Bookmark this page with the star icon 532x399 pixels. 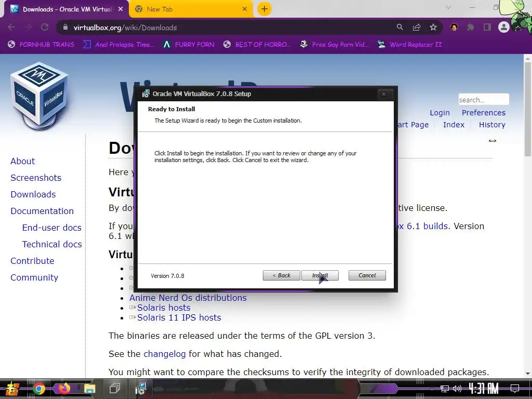coord(433,28)
